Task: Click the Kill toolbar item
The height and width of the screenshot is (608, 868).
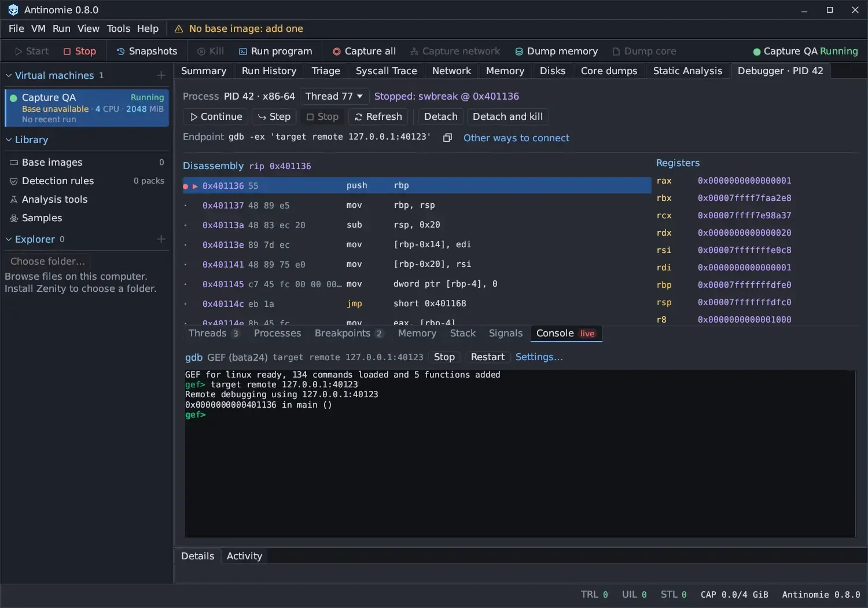Action: (x=211, y=51)
